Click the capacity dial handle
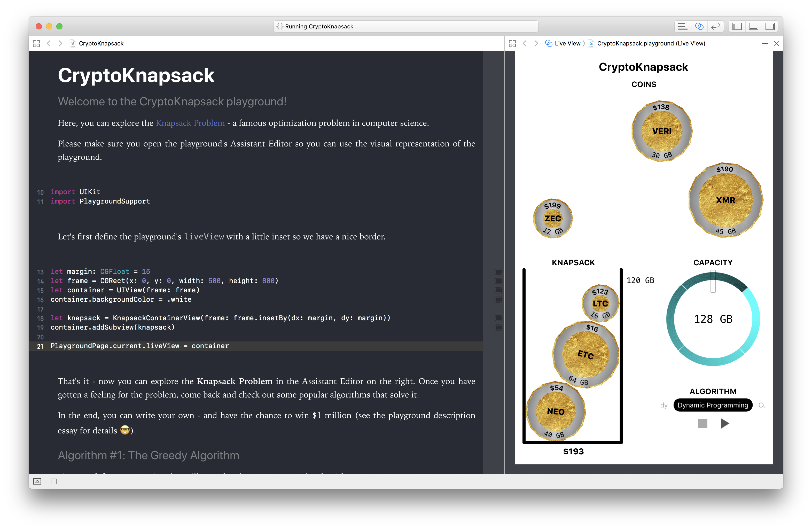Screen dimensions: 812x530 pos(713,281)
